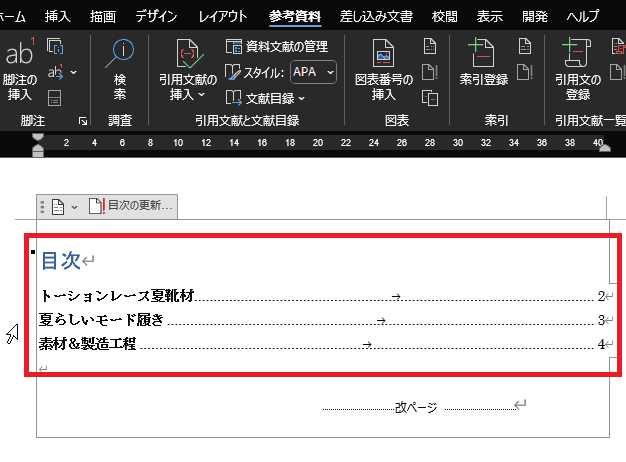Open the 差し込み文書 tab
This screenshot has height=462, width=626.
(x=376, y=16)
